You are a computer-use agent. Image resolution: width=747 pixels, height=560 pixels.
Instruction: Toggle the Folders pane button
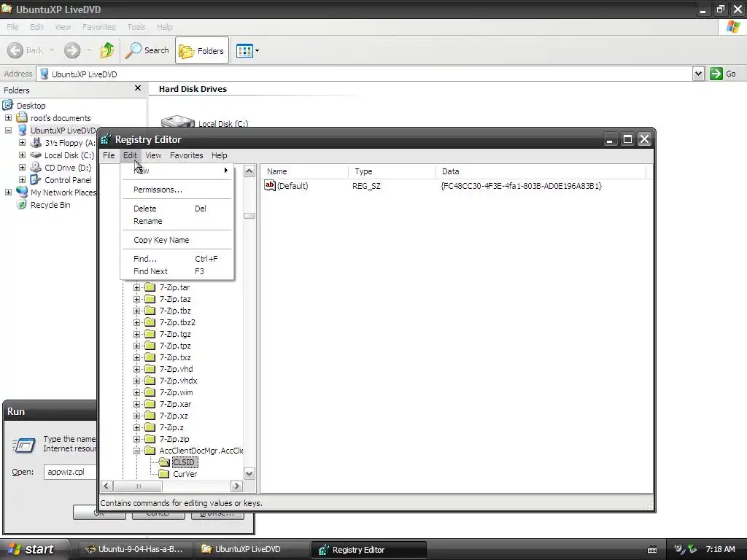pyautogui.click(x=202, y=50)
